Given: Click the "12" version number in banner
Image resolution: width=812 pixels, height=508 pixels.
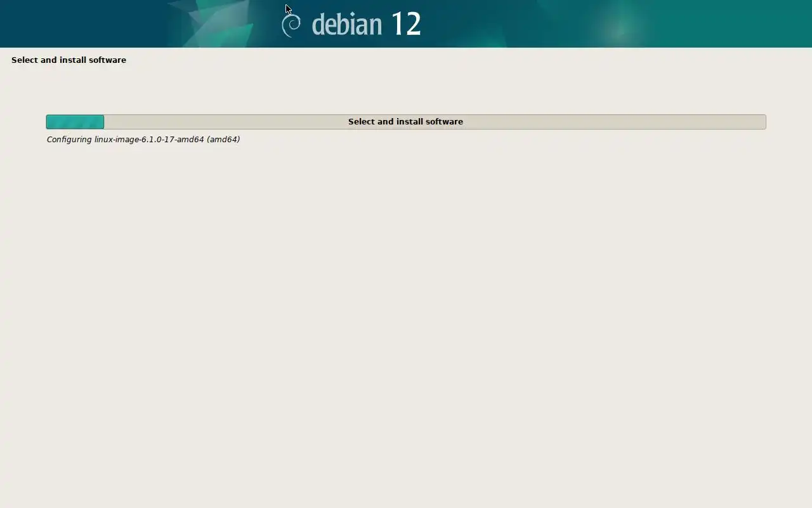Looking at the screenshot, I should (x=406, y=24).
